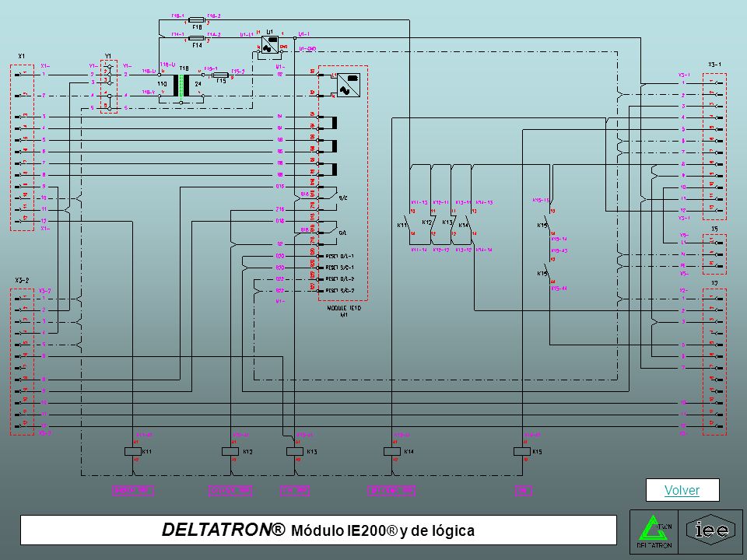The image size is (747, 560).
Task: Click the X5 connector label
Action: click(714, 229)
